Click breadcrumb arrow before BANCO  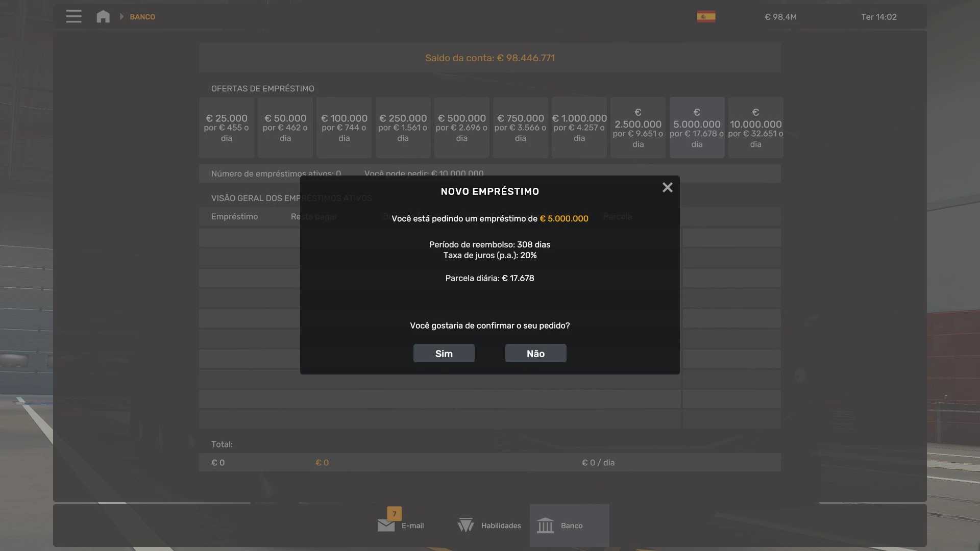pyautogui.click(x=121, y=17)
